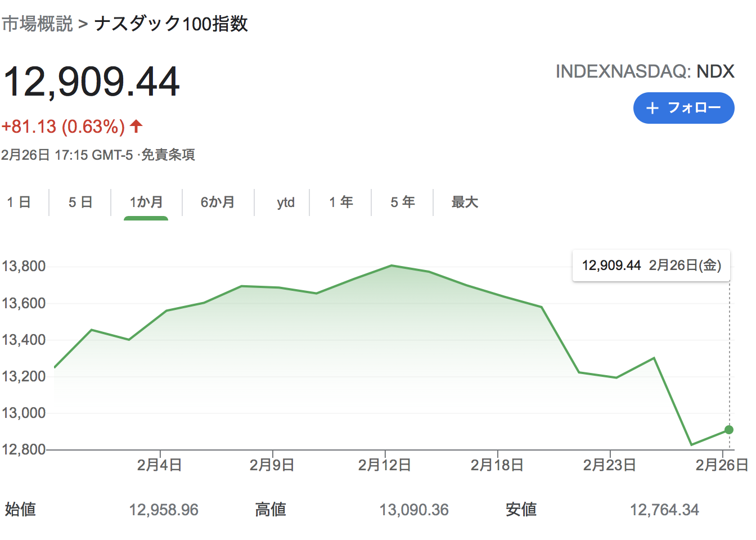The width and height of the screenshot is (756, 540).
Task: Click the +81.13 (0.63%) change text
Action: 63,127
